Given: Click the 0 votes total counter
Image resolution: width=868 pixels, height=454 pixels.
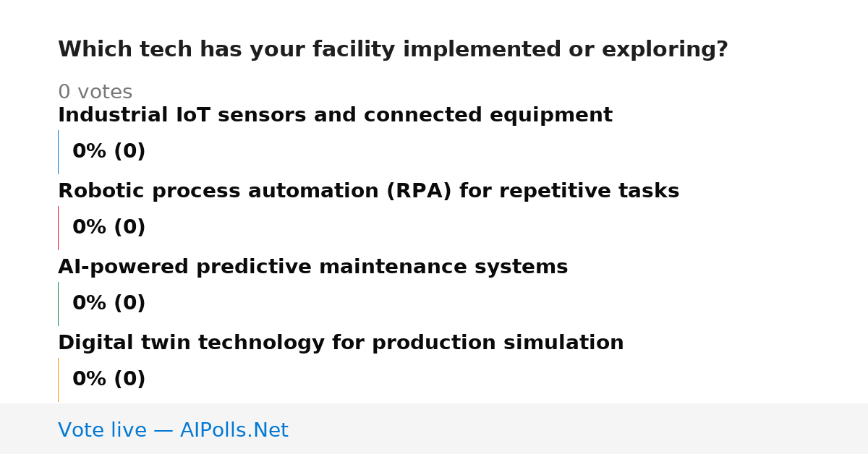Looking at the screenshot, I should (95, 93).
